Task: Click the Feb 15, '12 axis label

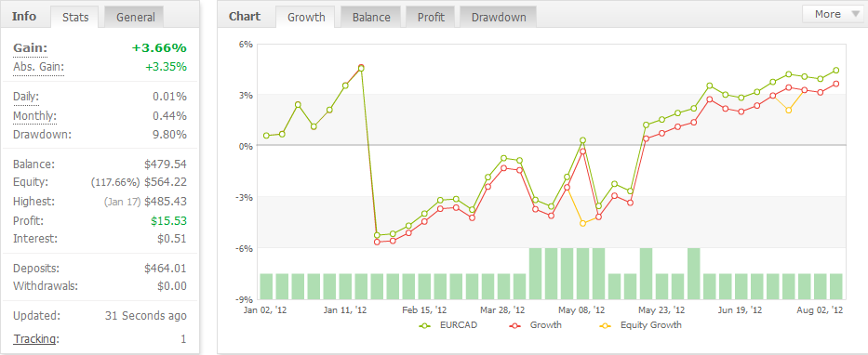Action: click(x=424, y=310)
